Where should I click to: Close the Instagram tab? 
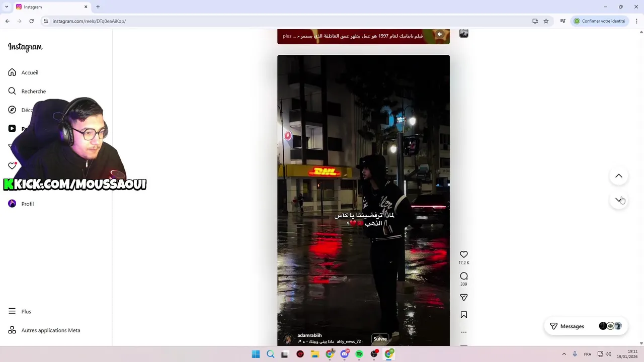[x=86, y=7]
